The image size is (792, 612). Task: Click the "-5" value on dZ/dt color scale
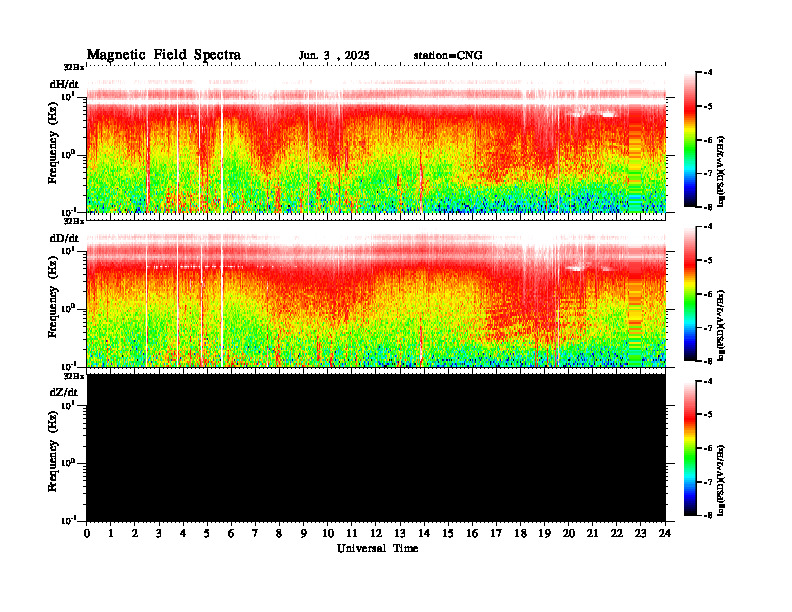point(709,415)
